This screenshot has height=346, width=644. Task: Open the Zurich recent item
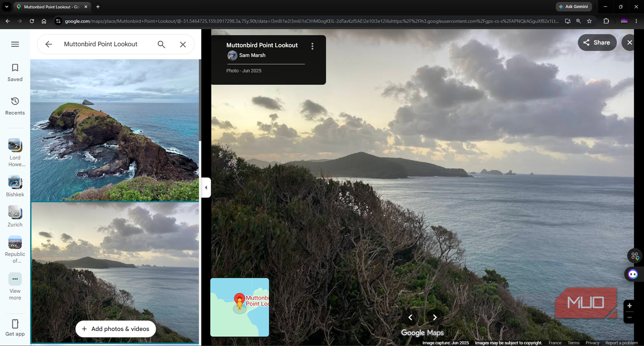15,217
